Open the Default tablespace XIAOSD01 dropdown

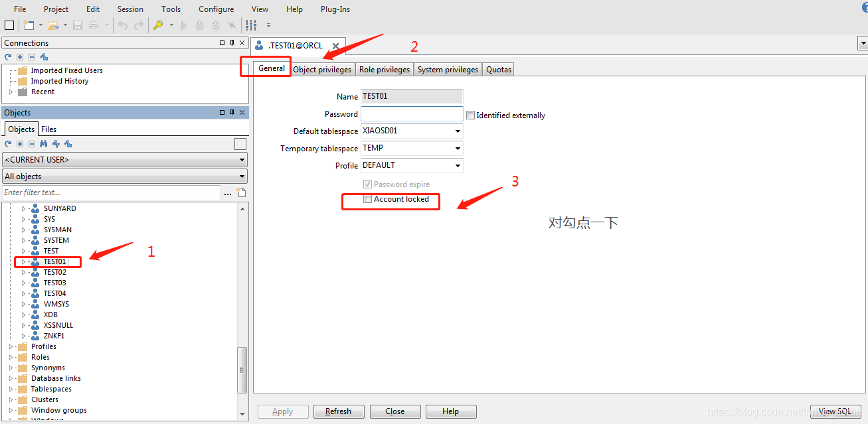458,131
